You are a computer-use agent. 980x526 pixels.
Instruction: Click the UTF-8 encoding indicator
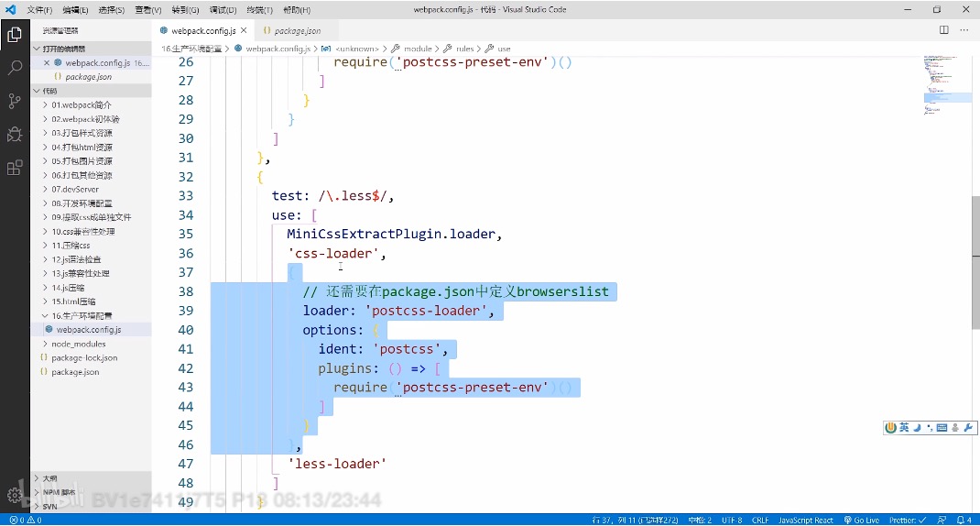click(x=732, y=520)
